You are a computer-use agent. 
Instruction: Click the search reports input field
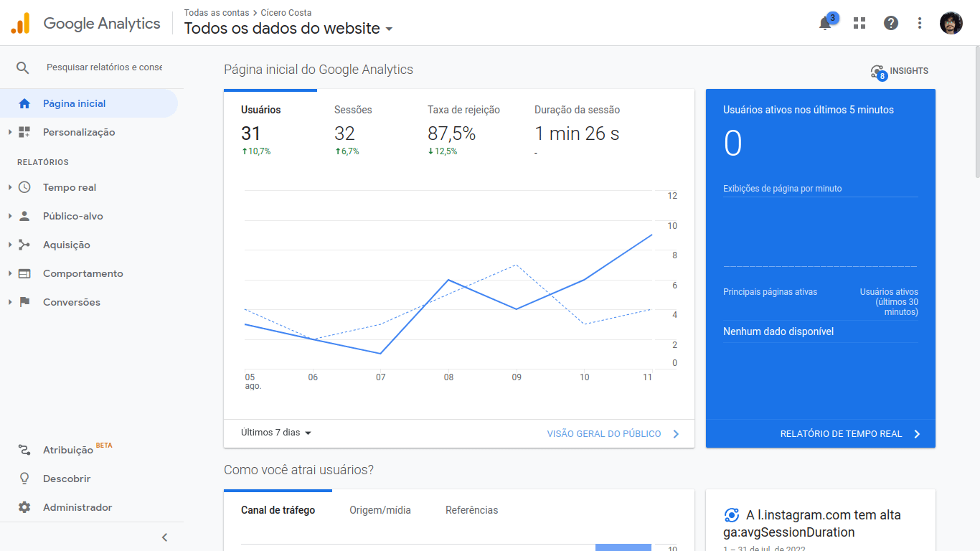click(x=104, y=67)
